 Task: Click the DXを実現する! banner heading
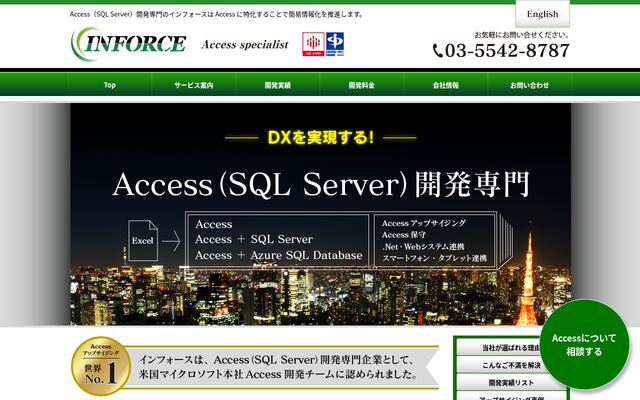320,138
